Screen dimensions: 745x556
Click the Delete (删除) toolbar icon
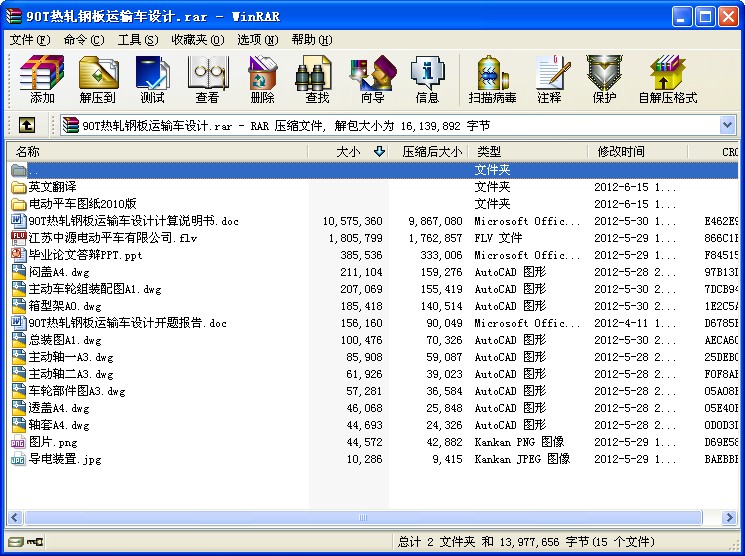pos(262,78)
